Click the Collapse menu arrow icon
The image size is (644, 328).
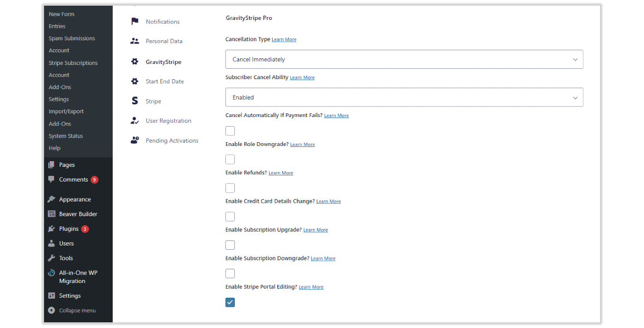52,310
